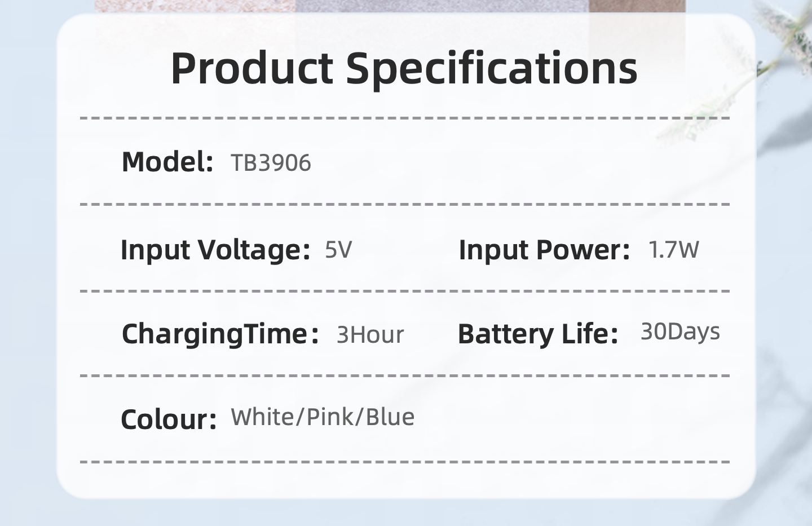Click the word Blue in colours
Screen dimensions: 812x526
[x=390, y=417]
